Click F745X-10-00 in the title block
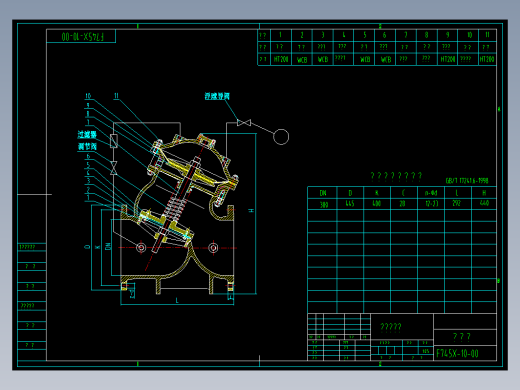The width and height of the screenshot is (520, 390). pos(457,353)
